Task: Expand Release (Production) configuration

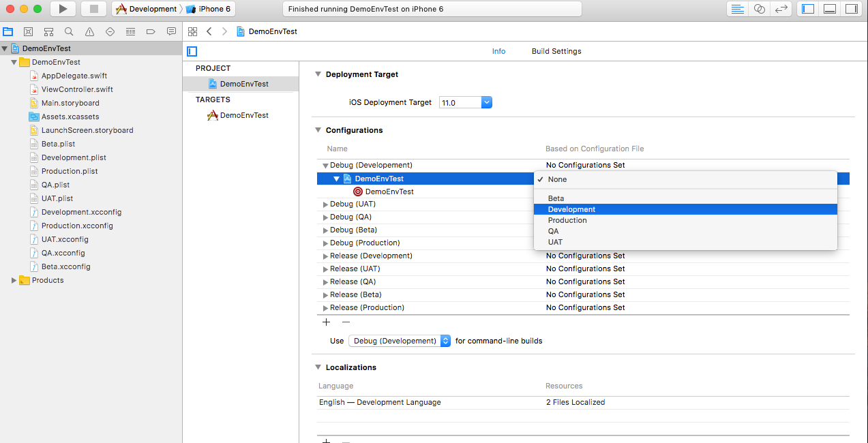Action: pyautogui.click(x=325, y=307)
